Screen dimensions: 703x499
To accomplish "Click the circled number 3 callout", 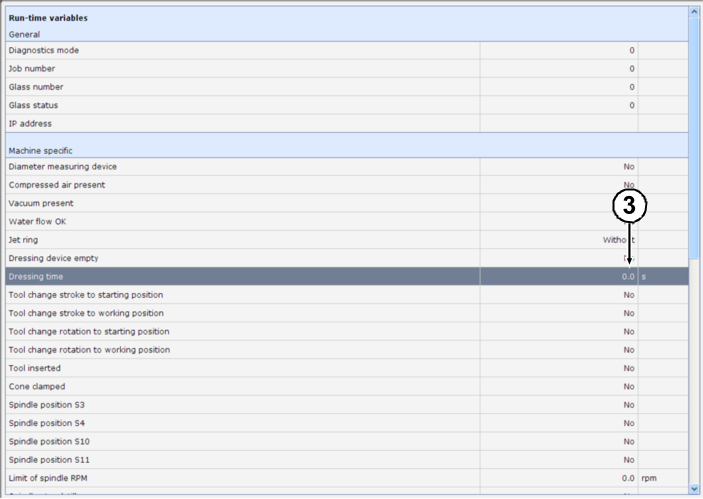I will pos(629,207).
